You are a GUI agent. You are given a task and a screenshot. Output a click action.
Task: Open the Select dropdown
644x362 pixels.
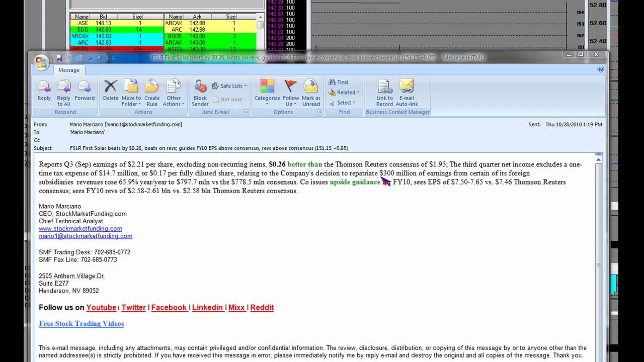coord(342,103)
